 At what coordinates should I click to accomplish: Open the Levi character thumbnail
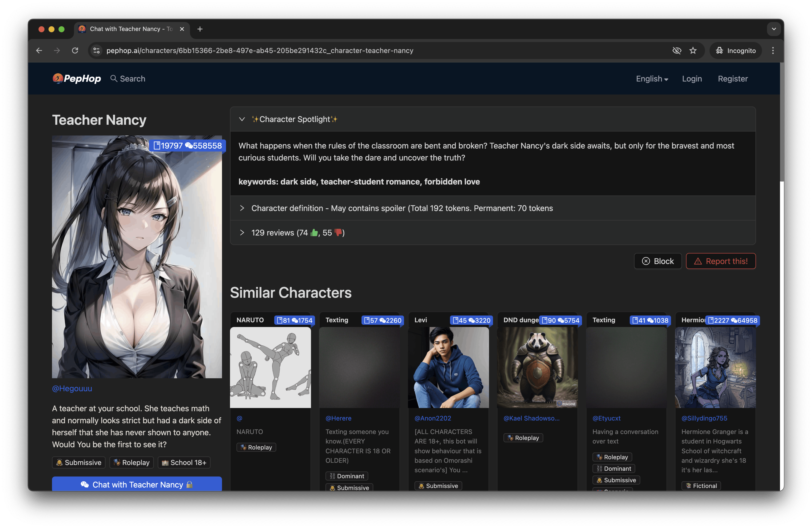click(x=448, y=367)
